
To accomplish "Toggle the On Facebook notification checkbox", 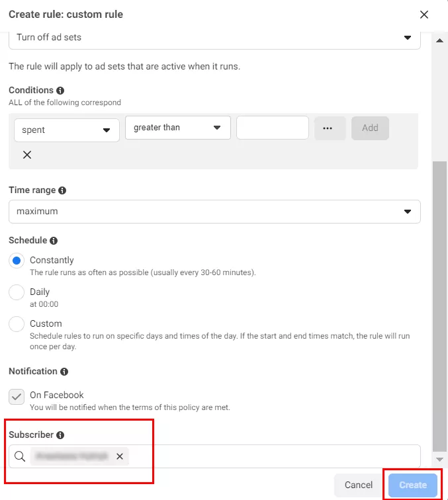I will (17, 397).
